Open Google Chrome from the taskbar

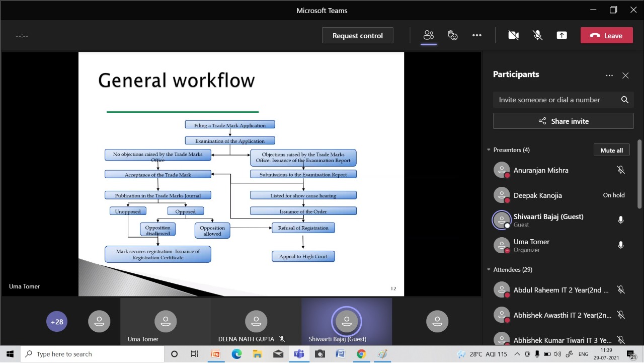tap(361, 354)
